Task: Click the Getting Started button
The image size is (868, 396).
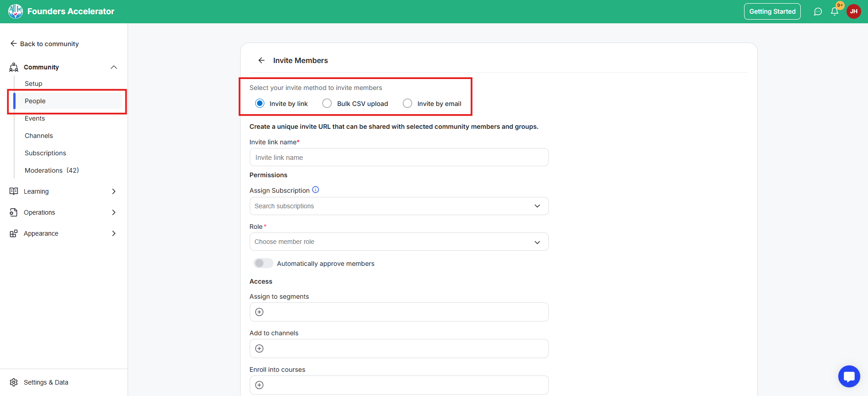Action: point(772,11)
